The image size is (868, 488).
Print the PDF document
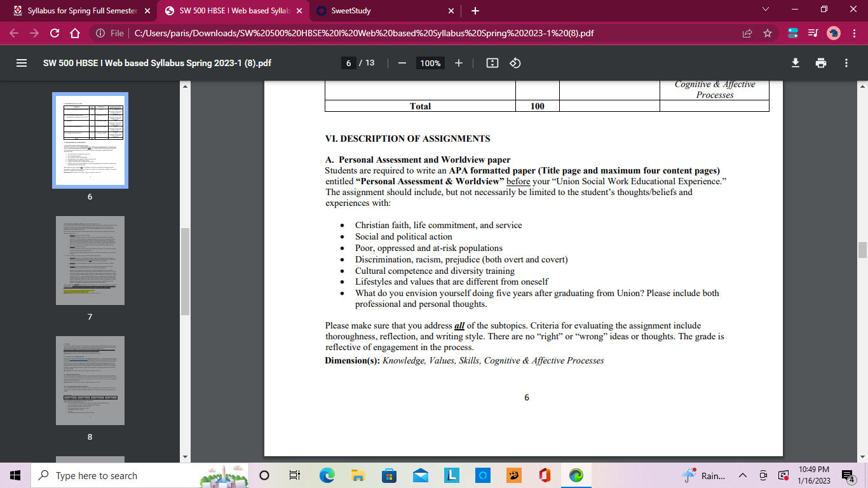821,63
